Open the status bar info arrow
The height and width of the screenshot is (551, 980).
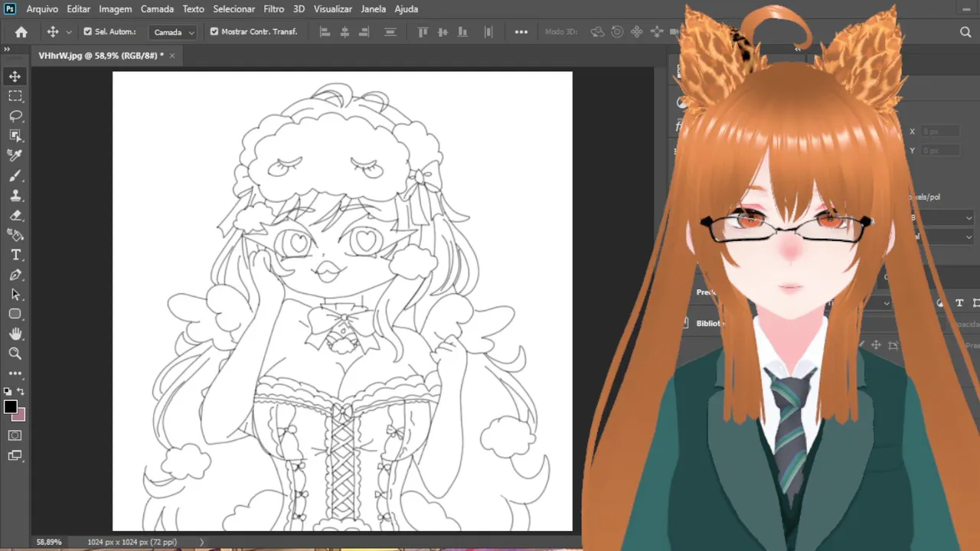point(202,542)
